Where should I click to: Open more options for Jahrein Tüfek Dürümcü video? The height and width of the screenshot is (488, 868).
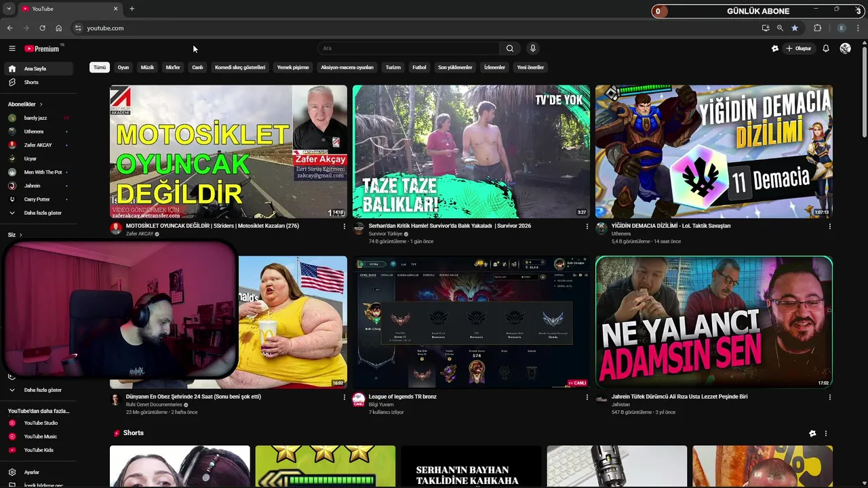click(829, 397)
